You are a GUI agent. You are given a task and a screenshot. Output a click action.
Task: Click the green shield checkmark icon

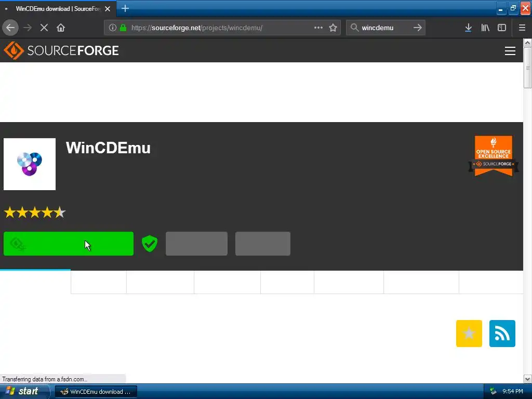[150, 244]
